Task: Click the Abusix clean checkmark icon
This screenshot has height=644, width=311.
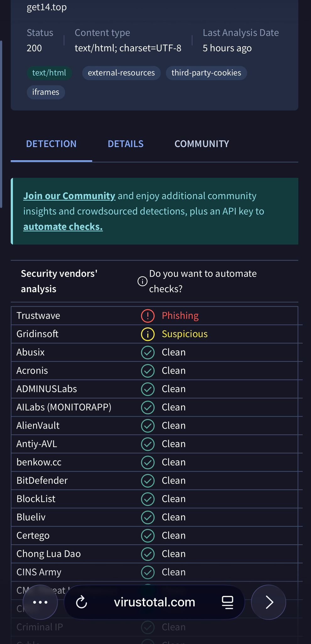Action: (148, 353)
